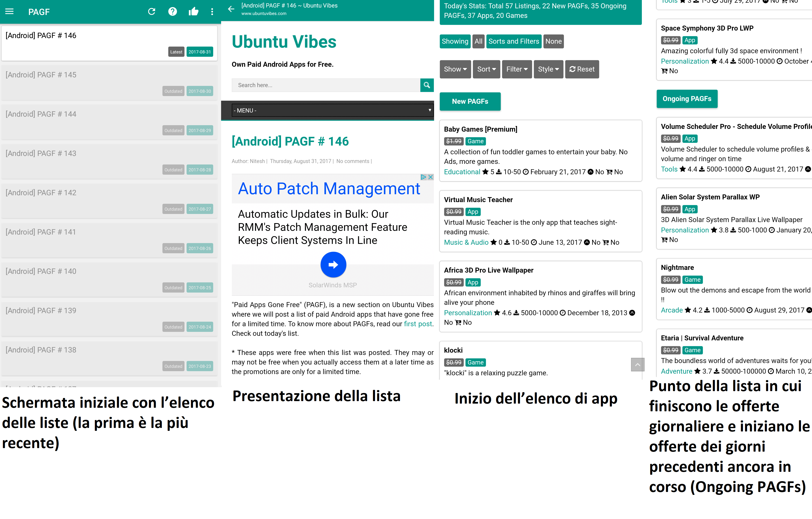
Task: Click the Ubuntu Vibes site title
Action: click(x=284, y=42)
